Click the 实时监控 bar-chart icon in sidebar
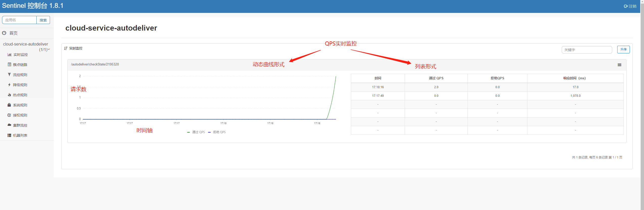This screenshot has width=644, height=210. [x=9, y=55]
